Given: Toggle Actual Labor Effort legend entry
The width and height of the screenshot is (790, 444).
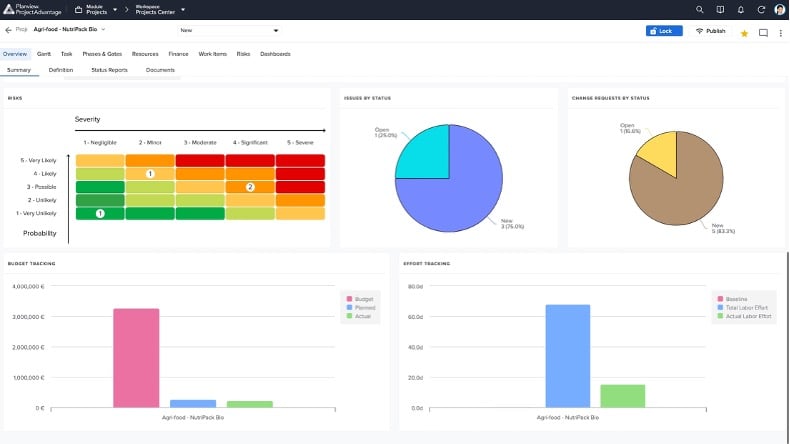Looking at the screenshot, I should tap(748, 316).
